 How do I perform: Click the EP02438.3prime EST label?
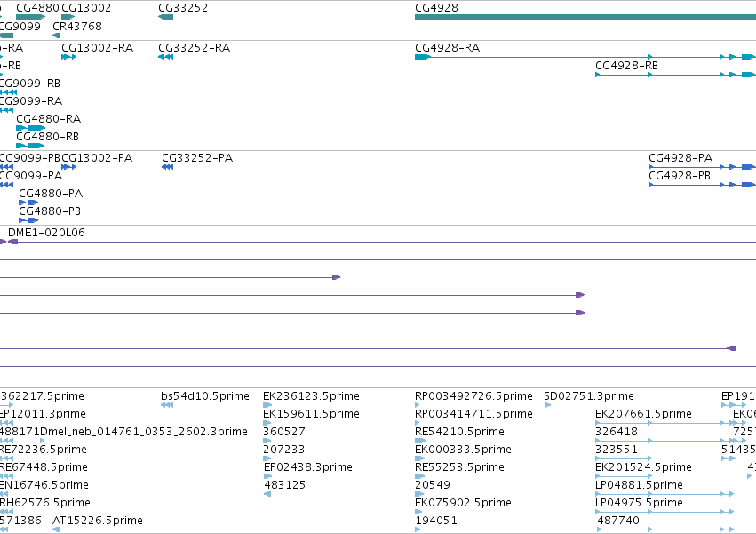pos(307,467)
